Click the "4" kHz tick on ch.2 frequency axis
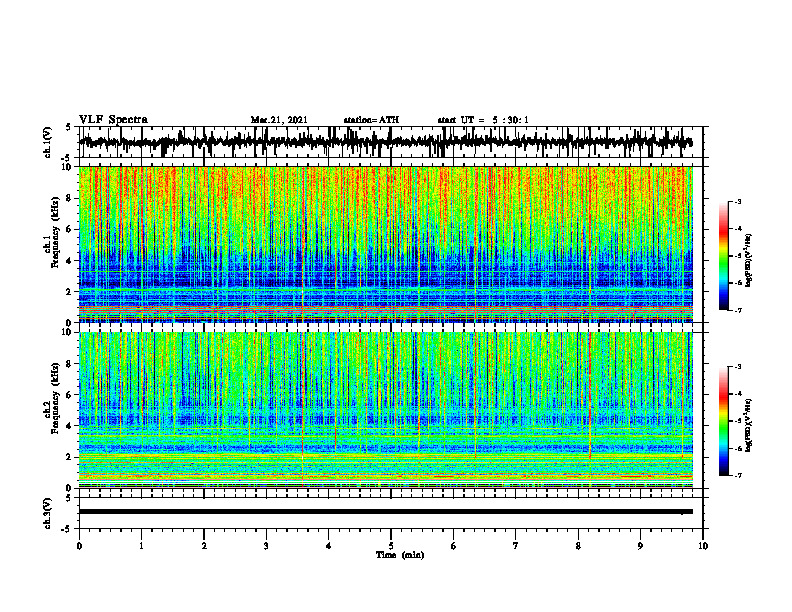 coord(70,426)
